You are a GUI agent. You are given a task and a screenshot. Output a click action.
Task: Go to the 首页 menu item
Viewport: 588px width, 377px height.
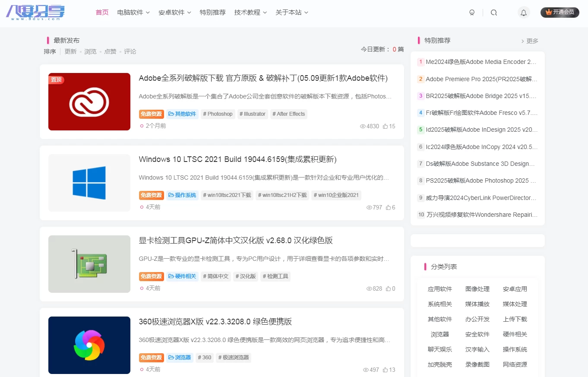[102, 13]
